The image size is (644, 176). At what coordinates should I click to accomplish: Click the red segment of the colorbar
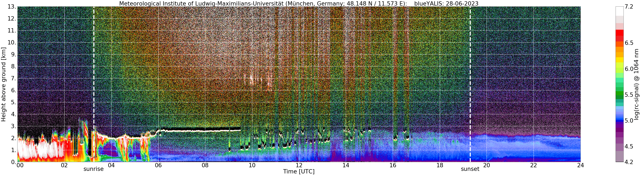(619, 33)
